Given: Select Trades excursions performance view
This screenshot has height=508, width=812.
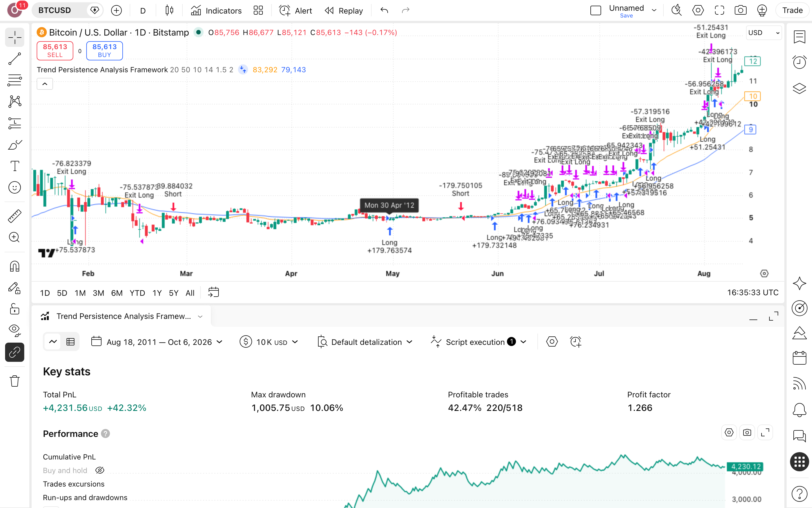Looking at the screenshot, I should pos(74,484).
